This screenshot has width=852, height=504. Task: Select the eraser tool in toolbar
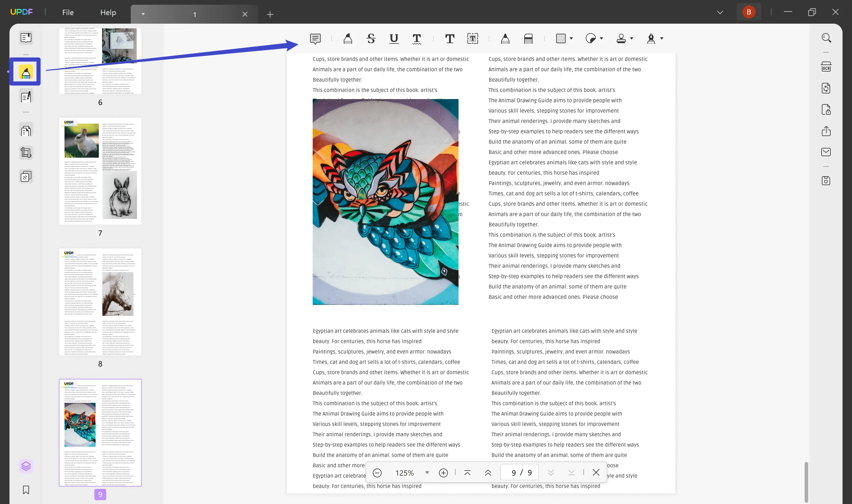(x=528, y=38)
